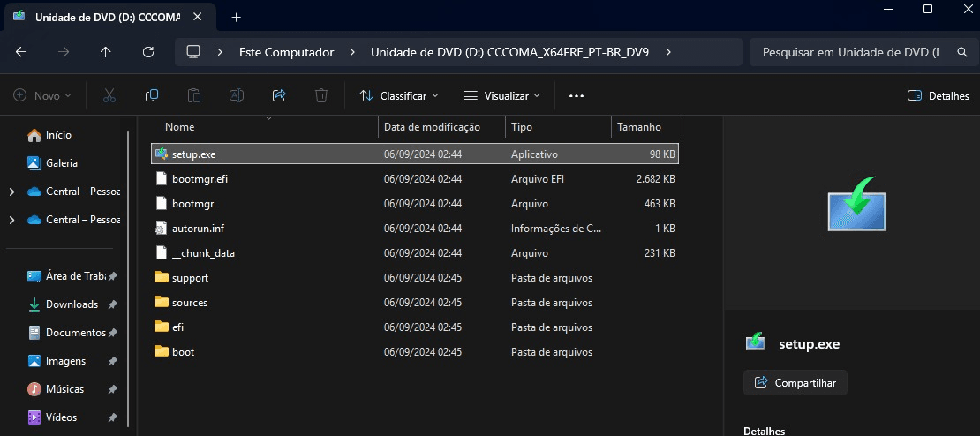Click the small setup.exe icon in details pane
Screen dimensions: 980x436
(x=756, y=341)
